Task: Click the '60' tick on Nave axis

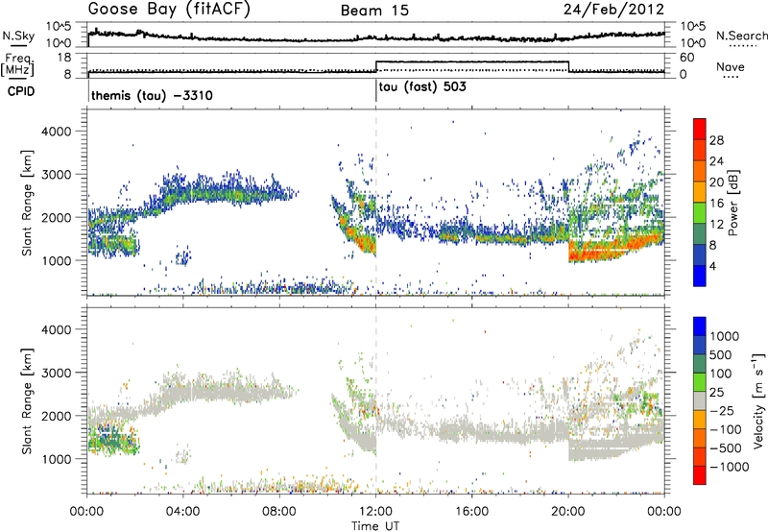Action: (687, 58)
